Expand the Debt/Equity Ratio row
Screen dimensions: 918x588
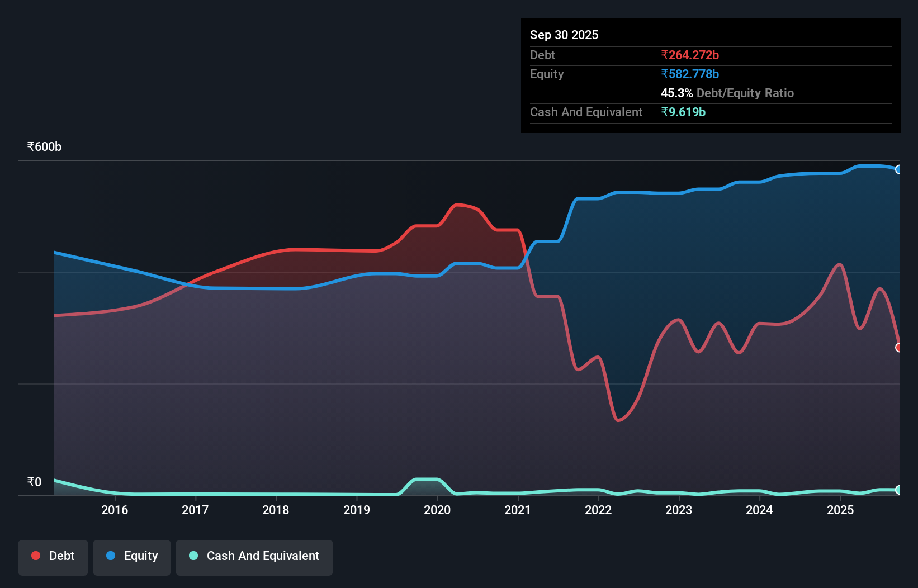coord(727,93)
